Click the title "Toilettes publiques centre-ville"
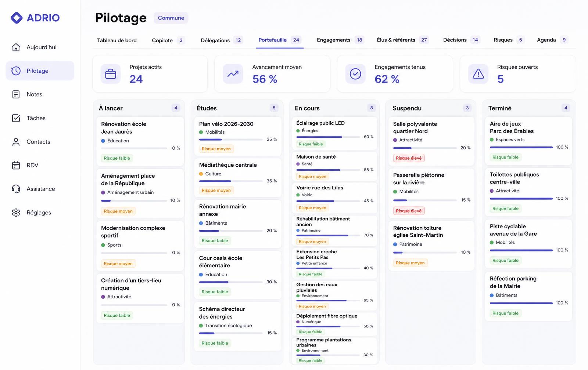Viewport: 588px width, 370px height. coord(514,178)
